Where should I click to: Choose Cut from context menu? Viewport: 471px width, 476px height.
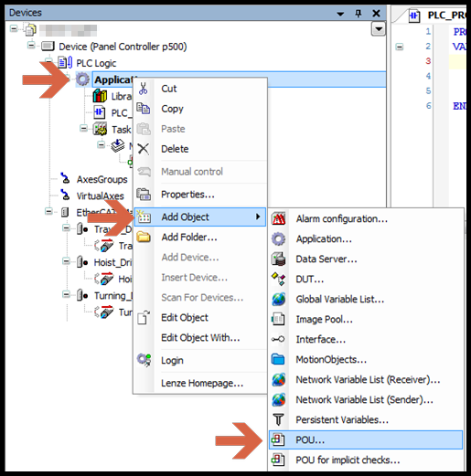(200, 89)
